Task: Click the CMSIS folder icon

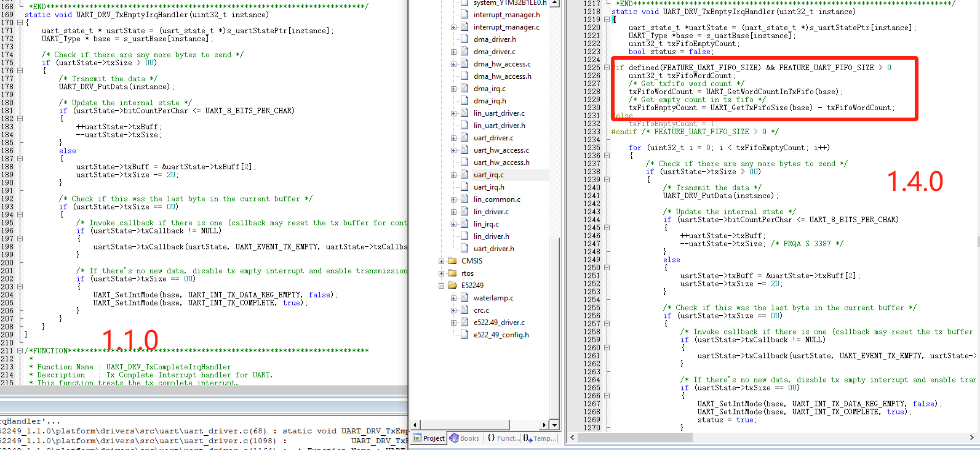Action: (x=453, y=261)
